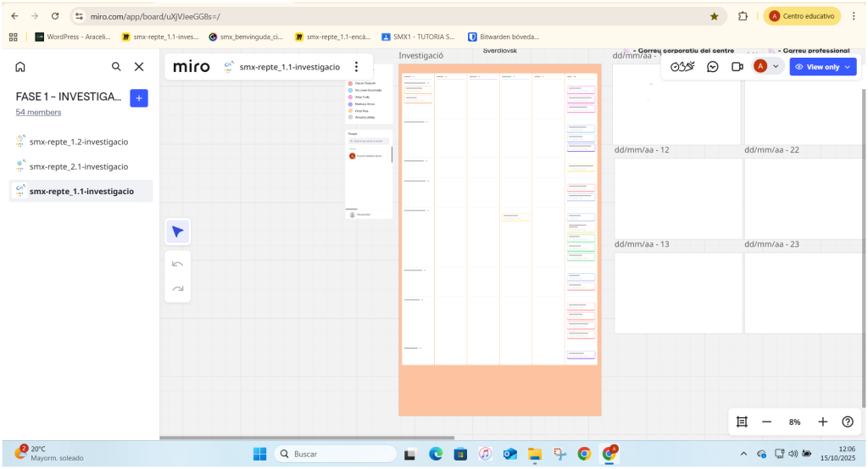The width and height of the screenshot is (868, 469).
Task: Click the blue plus button to add a board
Action: [139, 98]
